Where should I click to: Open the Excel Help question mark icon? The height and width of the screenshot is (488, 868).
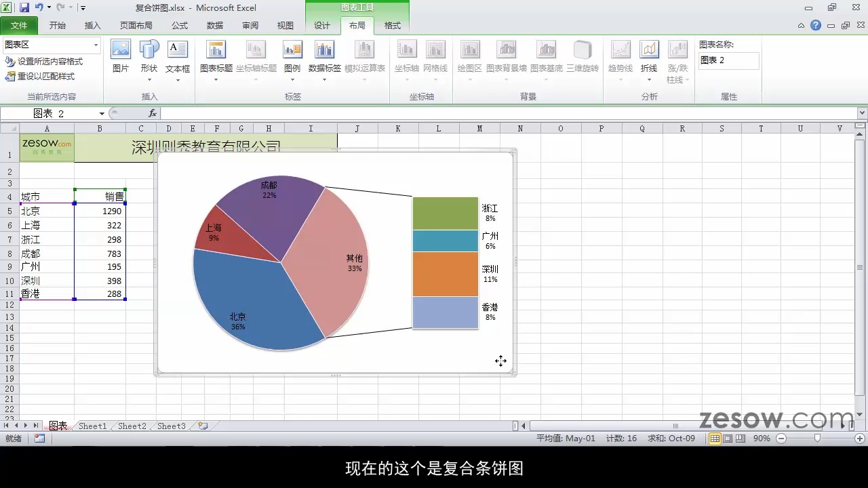click(816, 25)
